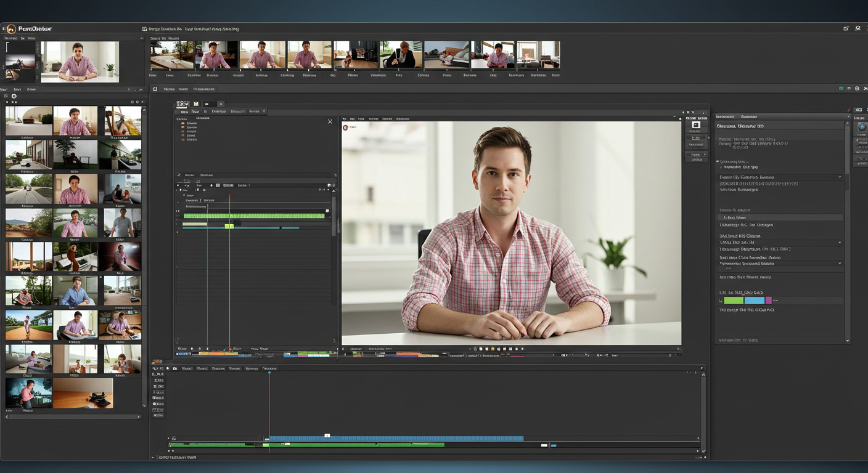Screen dimensions: 868x473
Task: Select the long green clip in bottom timeline
Action: 306,445
